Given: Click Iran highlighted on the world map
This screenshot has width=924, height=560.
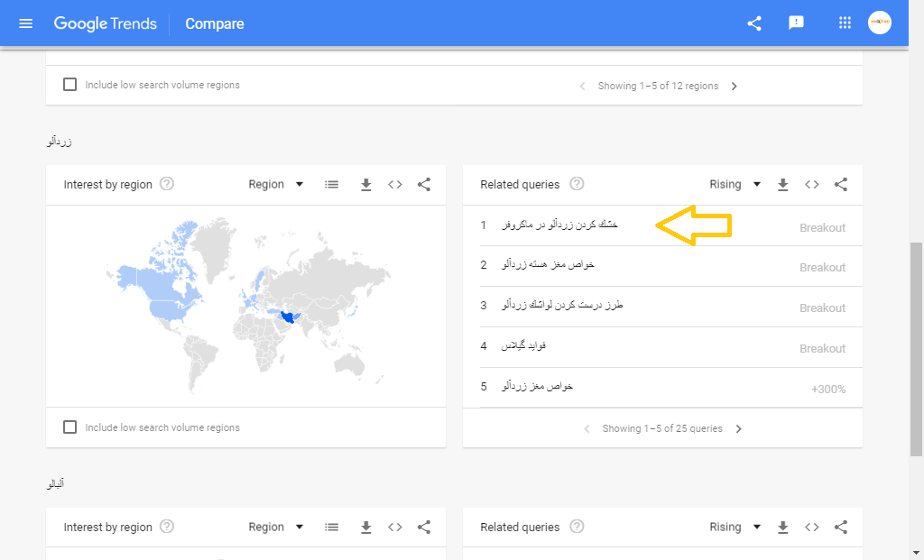Looking at the screenshot, I should 291,317.
